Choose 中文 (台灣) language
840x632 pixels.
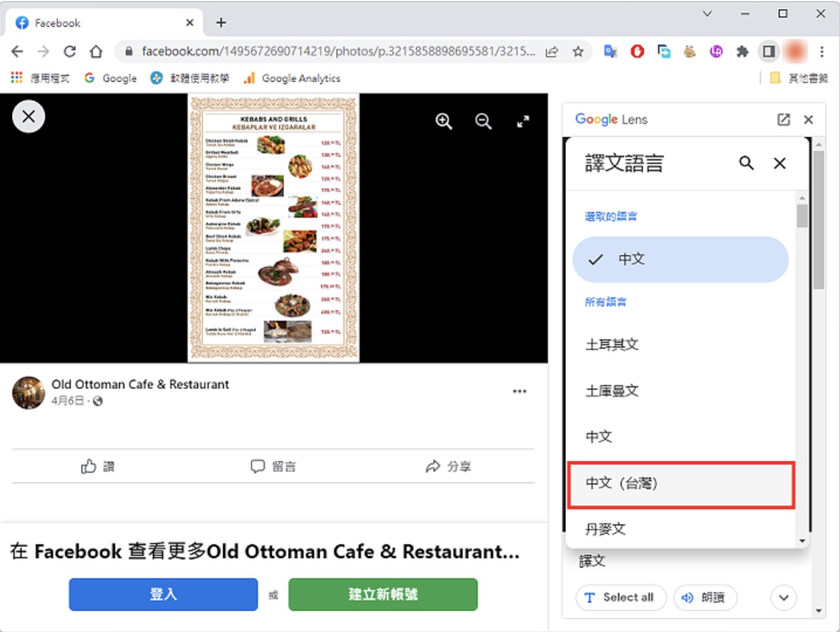pos(681,484)
